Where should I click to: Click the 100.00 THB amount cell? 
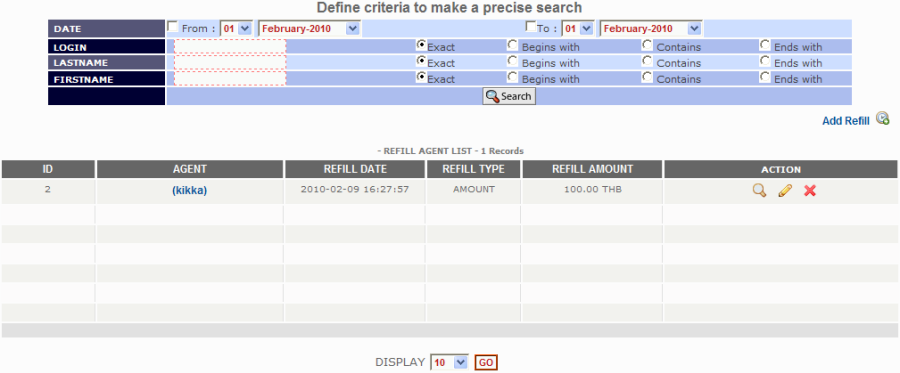592,189
